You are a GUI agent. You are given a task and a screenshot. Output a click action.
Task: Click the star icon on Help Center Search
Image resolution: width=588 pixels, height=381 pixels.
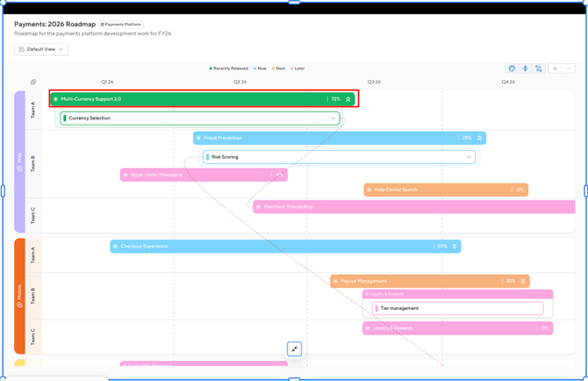coord(369,190)
